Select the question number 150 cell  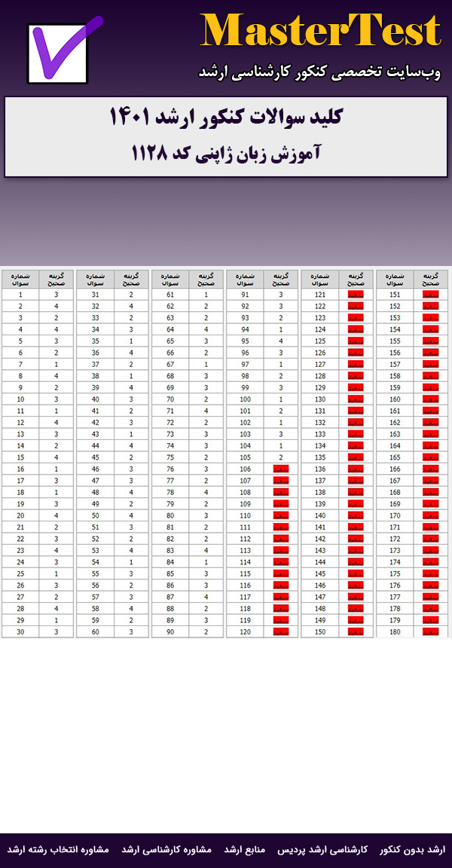(x=319, y=631)
